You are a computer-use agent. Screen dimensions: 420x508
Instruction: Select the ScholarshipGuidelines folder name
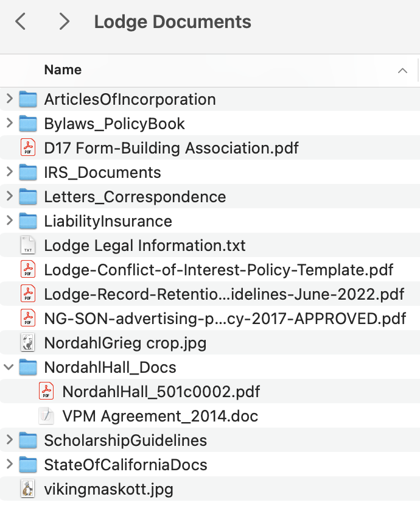pyautogui.click(x=125, y=440)
